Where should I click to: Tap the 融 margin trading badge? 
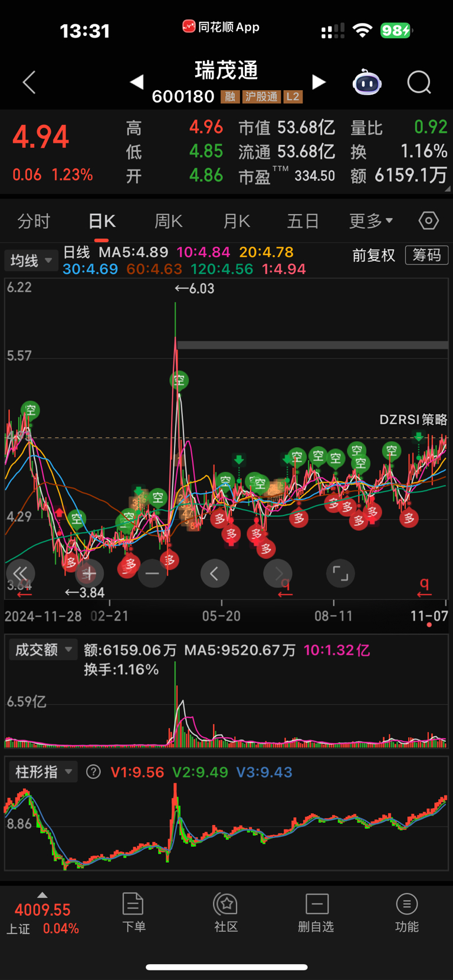click(x=230, y=97)
